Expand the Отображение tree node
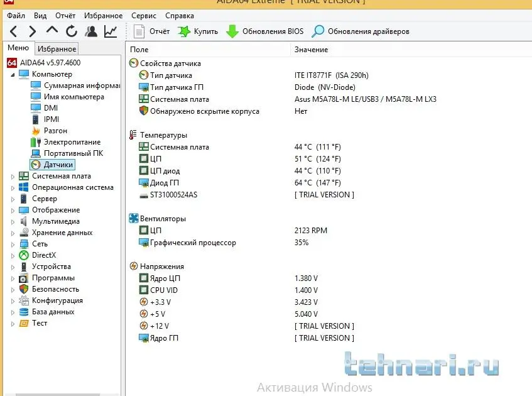 [x=13, y=211]
